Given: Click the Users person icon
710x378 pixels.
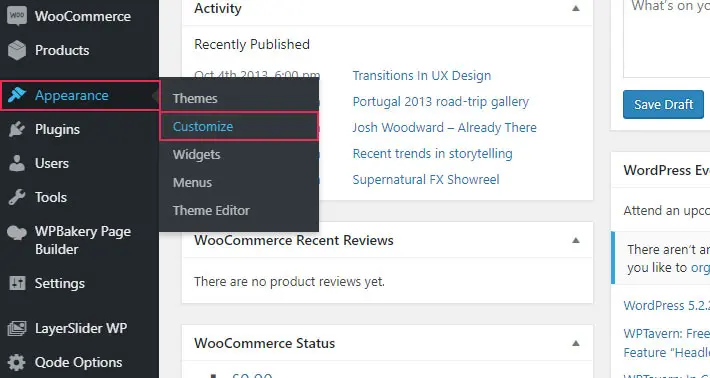Looking at the screenshot, I should click(x=17, y=163).
